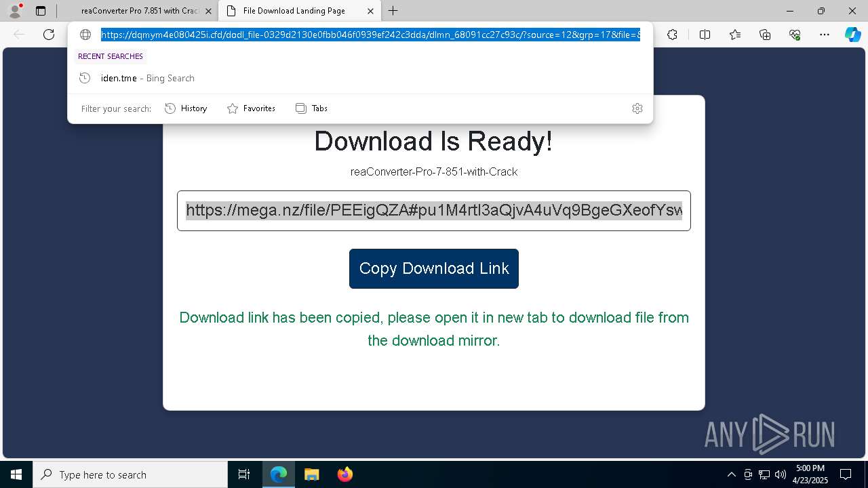Image resolution: width=868 pixels, height=488 pixels.
Task: Open address bar search settings gear
Action: point(637,108)
